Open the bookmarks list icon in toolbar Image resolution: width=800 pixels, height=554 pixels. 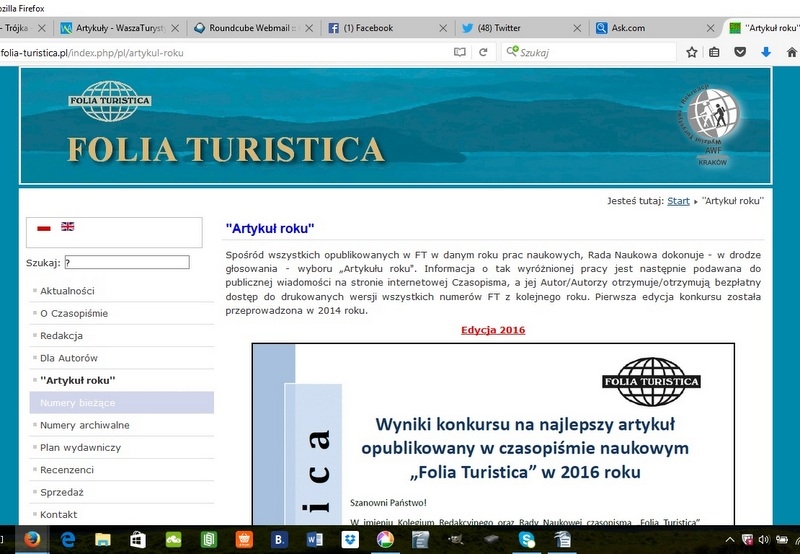point(715,52)
